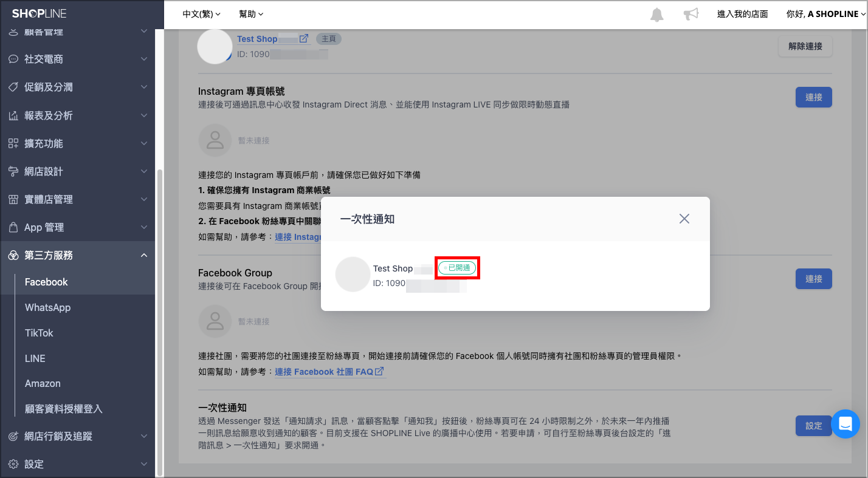Screen dimensions: 868x478
Task: Click the Facebook Group placeholder avatar
Action: (215, 321)
